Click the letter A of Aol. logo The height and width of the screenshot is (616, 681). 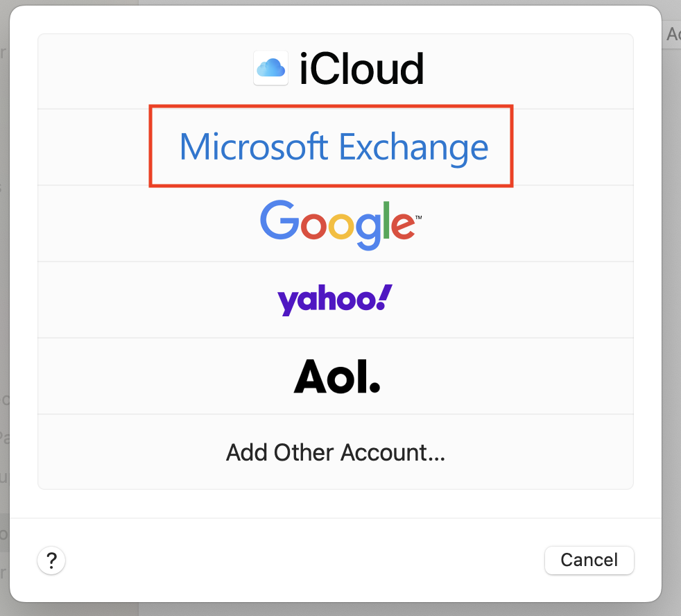point(310,376)
